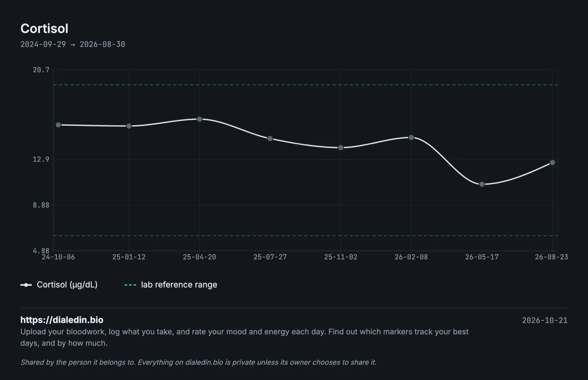Click the data point at 24-10-06
This screenshot has height=380, width=588.
point(58,125)
